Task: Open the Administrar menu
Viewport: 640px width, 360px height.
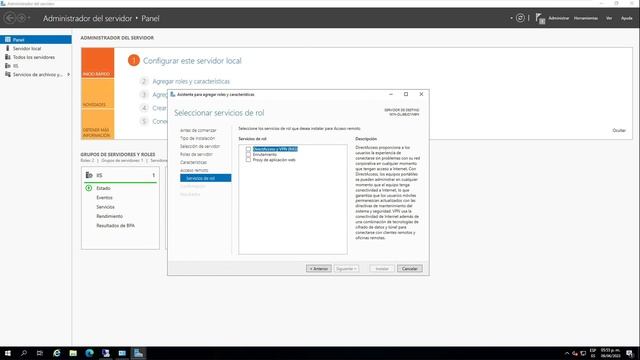Action: (558, 18)
